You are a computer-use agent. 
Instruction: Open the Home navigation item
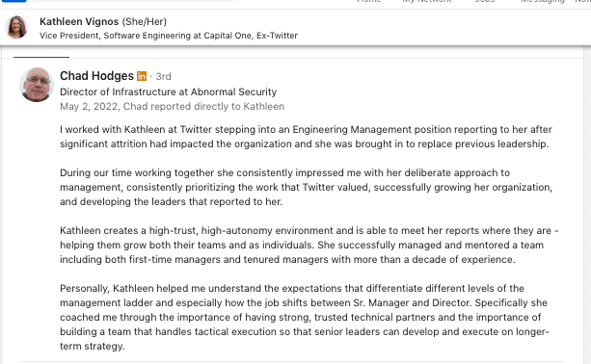[368, 1]
